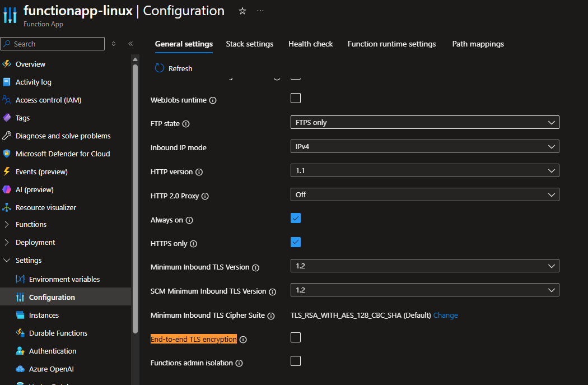The image size is (588, 385).
Task: Click the Microsoft Defender for Cloud shield icon
Action: point(7,154)
